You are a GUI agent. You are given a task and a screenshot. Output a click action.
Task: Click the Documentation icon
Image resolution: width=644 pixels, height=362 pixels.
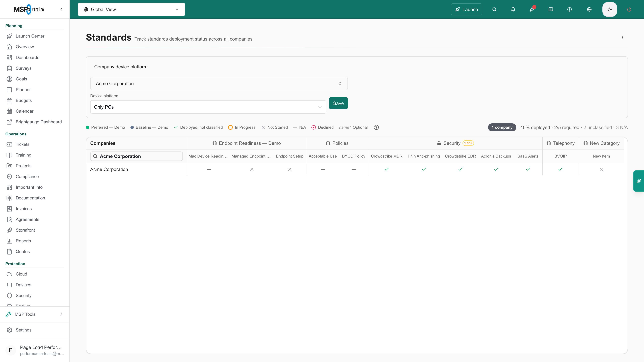[x=9, y=198]
